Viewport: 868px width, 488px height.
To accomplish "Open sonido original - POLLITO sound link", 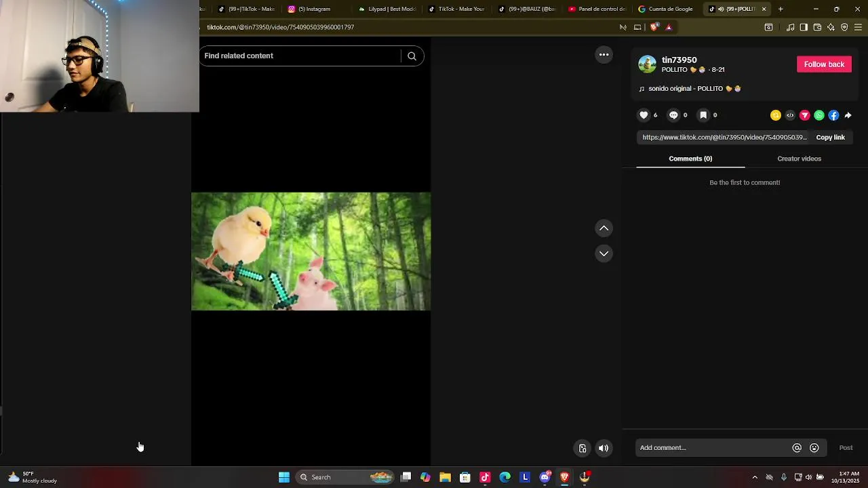I will tap(690, 89).
